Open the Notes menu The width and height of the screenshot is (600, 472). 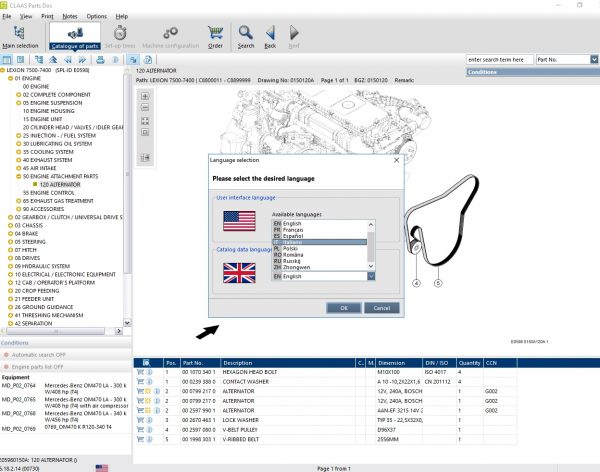coord(69,17)
